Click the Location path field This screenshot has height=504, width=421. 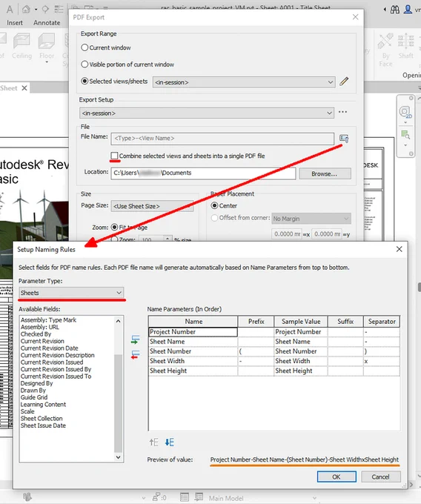[x=203, y=173]
